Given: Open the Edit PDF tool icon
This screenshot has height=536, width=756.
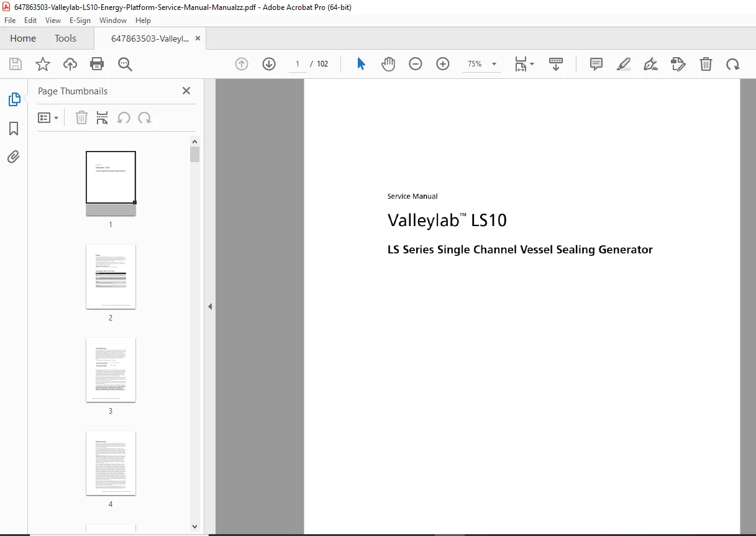Looking at the screenshot, I should [678, 64].
